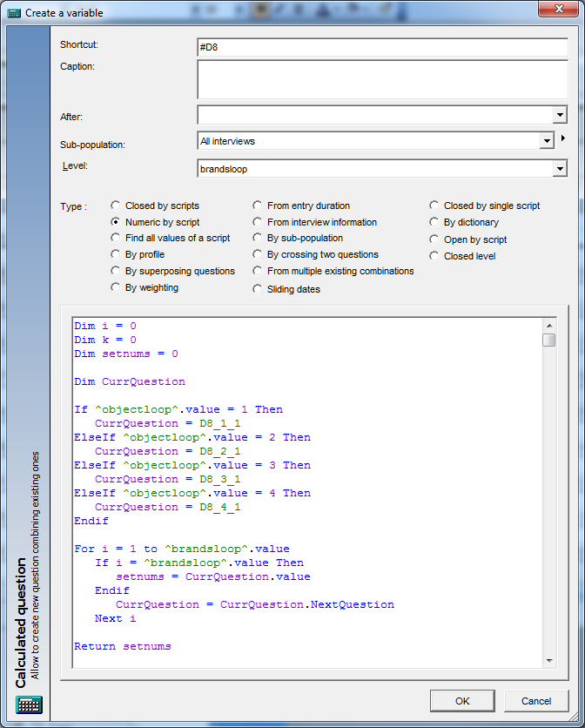Click the 'Next i' script line

coord(116,618)
